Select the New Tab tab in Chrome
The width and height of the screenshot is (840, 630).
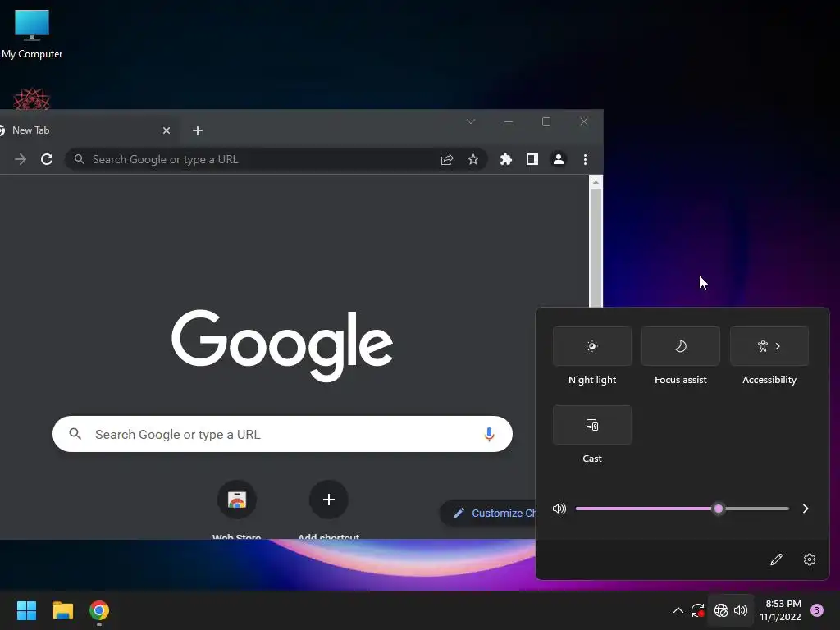(80, 130)
